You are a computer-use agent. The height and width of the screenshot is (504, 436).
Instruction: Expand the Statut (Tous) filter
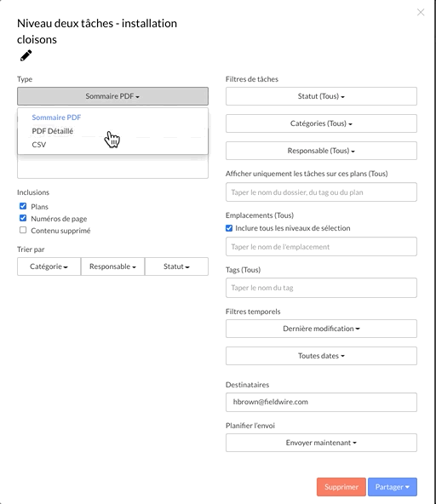coord(321,96)
